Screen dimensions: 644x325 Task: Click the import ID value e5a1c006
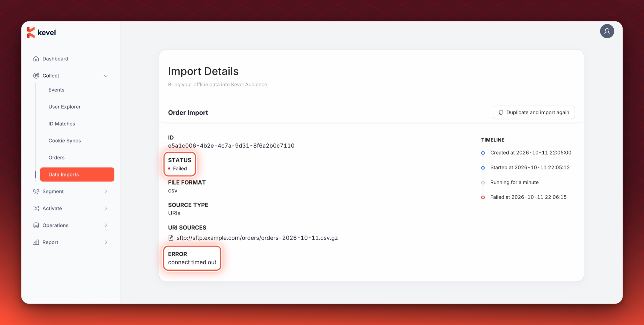coord(231,145)
